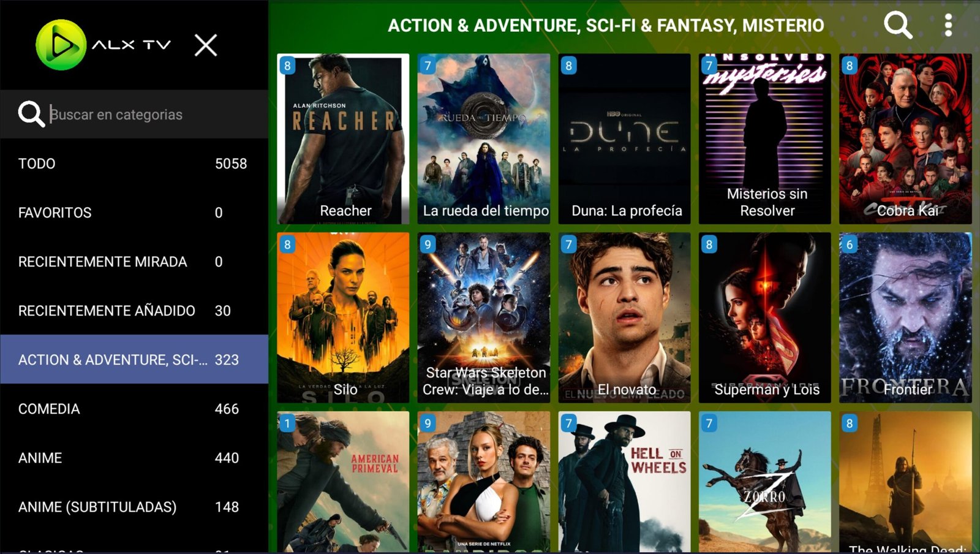Select the COMEDIA category
980x554 pixels.
pos(134,409)
